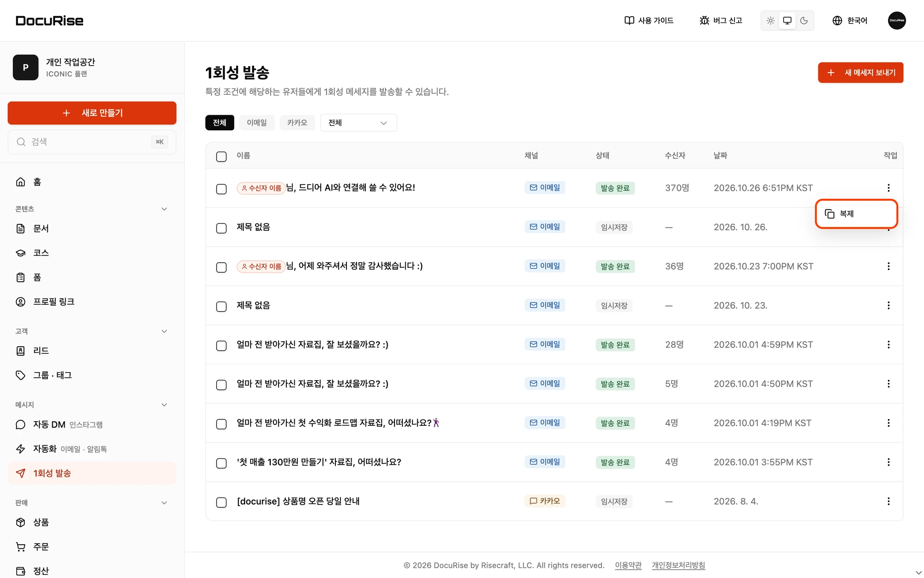Open language selector globe icon
924x578 pixels.
[x=837, y=20]
